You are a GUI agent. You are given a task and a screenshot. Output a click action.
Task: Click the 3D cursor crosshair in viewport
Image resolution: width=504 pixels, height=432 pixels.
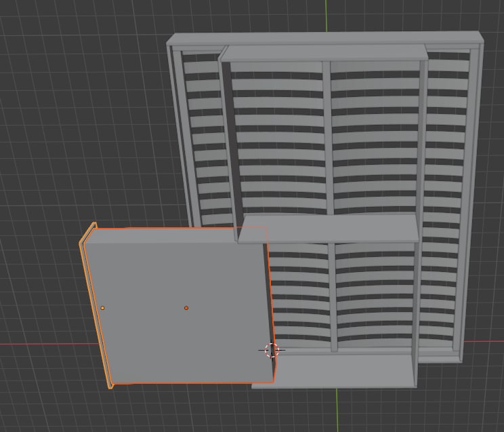click(272, 350)
